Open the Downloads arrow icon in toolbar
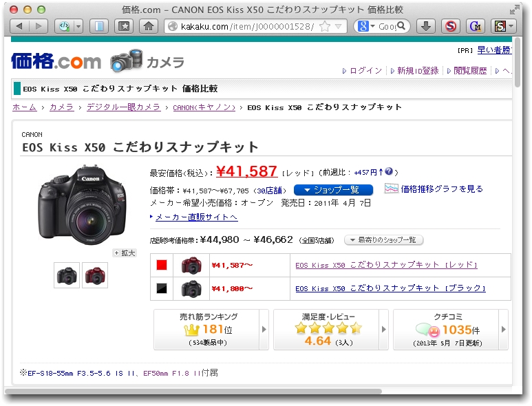 point(426,26)
